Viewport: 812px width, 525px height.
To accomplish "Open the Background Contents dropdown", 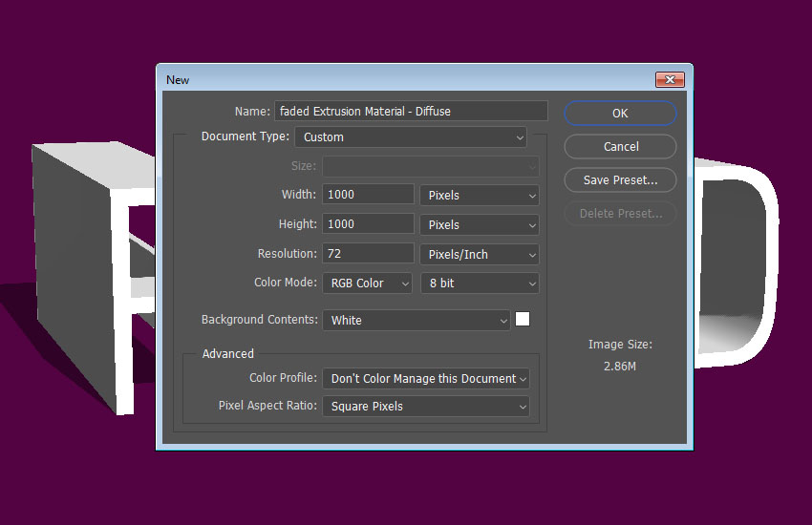I will coord(417,321).
